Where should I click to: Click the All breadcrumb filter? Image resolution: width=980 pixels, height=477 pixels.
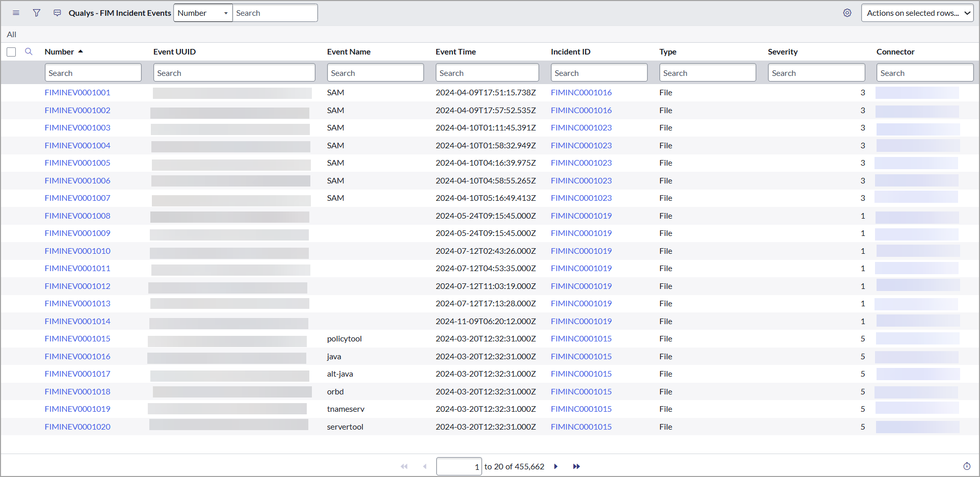pos(12,35)
